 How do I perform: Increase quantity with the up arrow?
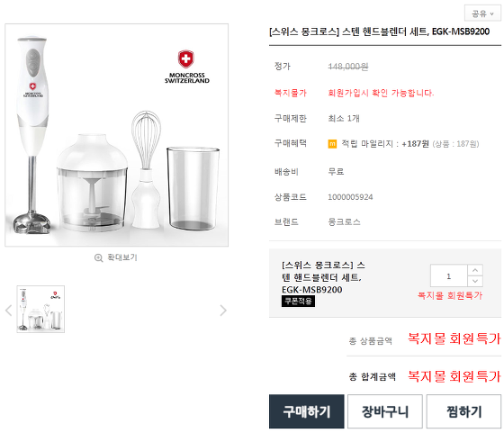(x=475, y=270)
